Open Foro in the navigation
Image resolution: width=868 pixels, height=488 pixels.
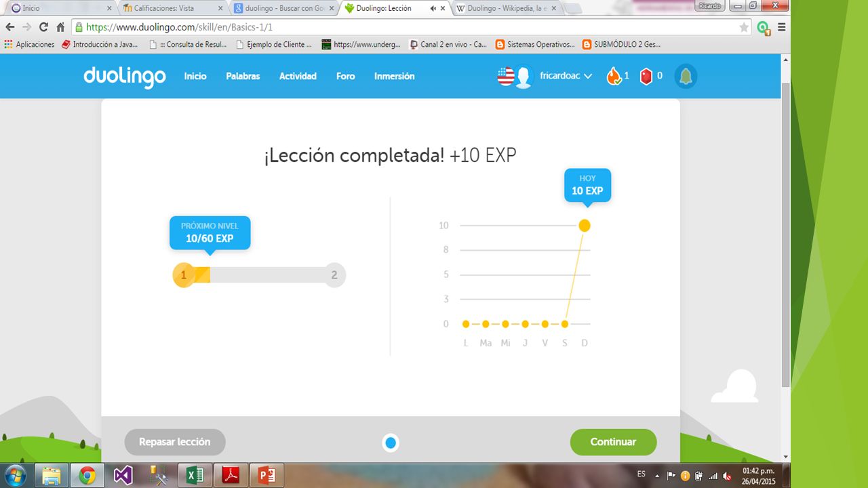345,77
